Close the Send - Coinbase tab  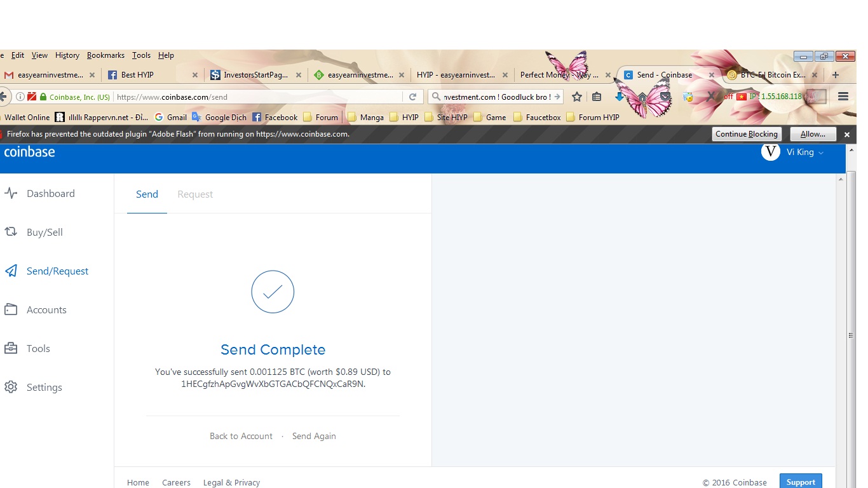point(712,75)
